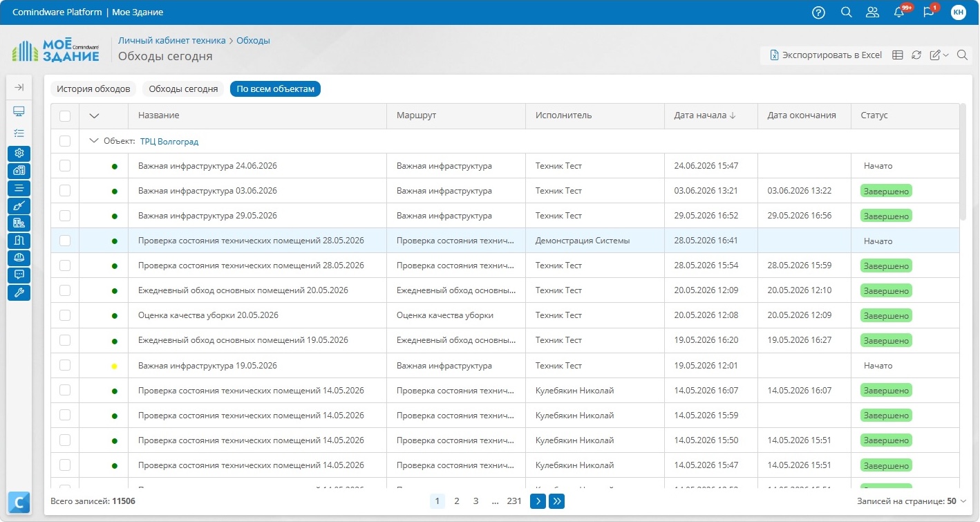Open the users group icon
The image size is (980, 522).
click(x=872, y=12)
